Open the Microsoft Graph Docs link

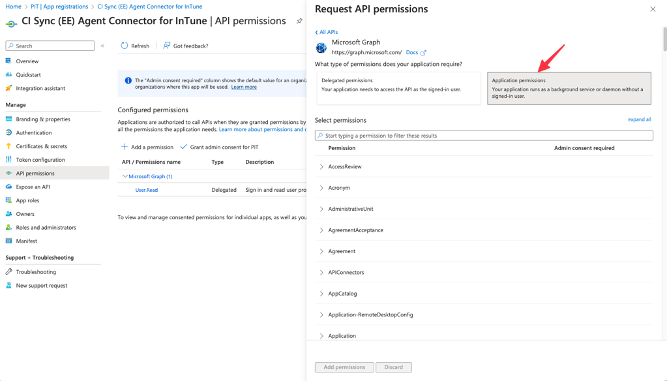[x=412, y=52]
